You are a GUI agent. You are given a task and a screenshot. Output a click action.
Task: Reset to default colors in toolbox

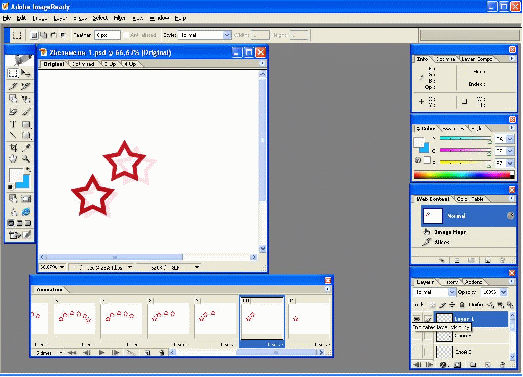pos(10,187)
